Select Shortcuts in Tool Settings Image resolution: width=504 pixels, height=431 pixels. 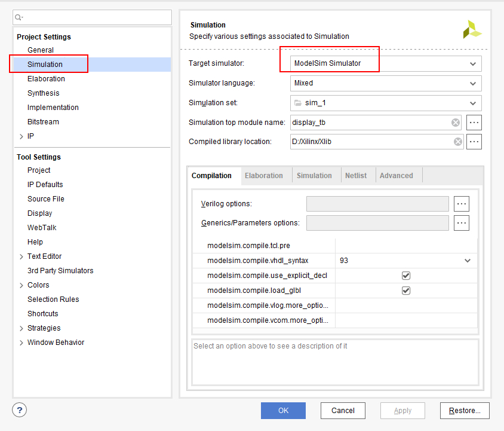(43, 314)
